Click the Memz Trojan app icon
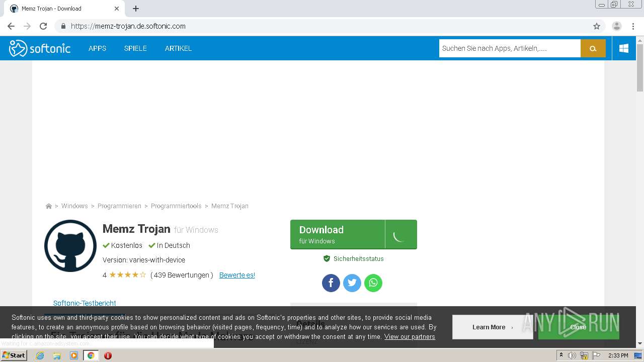This screenshot has height=362, width=644. [70, 246]
